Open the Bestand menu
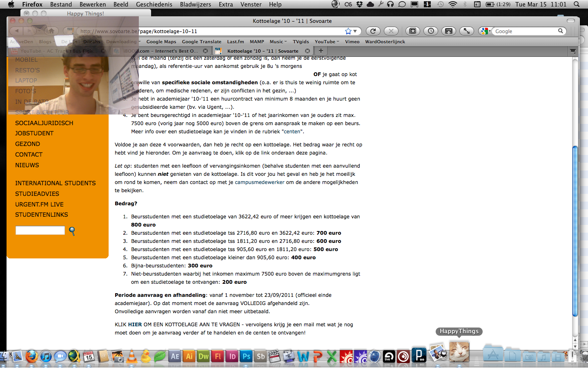The height and width of the screenshot is (368, 588). (61, 4)
